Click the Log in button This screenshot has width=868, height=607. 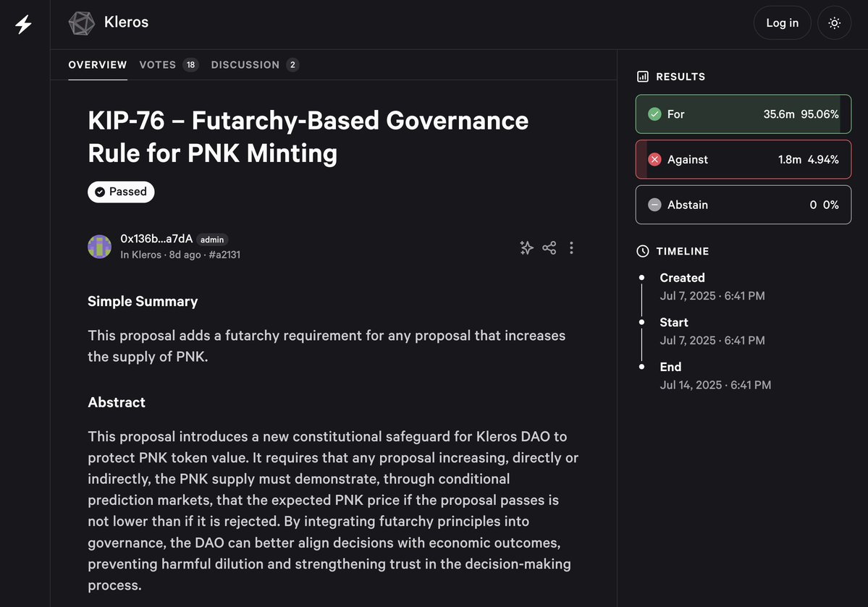[x=782, y=22]
